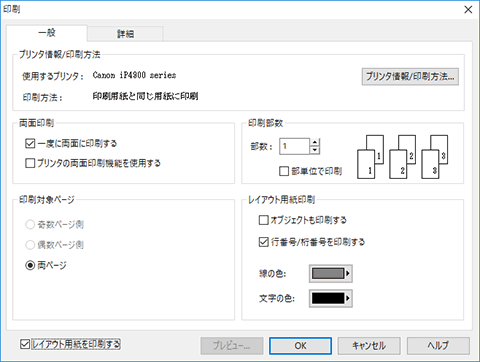Enable プリンタの両面印刷機能を使用する checkbox

pos(30,163)
